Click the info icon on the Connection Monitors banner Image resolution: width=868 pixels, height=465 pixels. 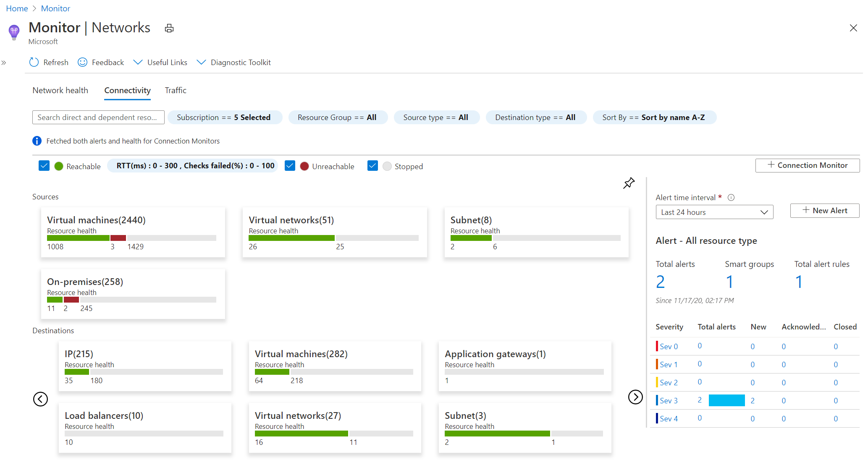click(37, 141)
